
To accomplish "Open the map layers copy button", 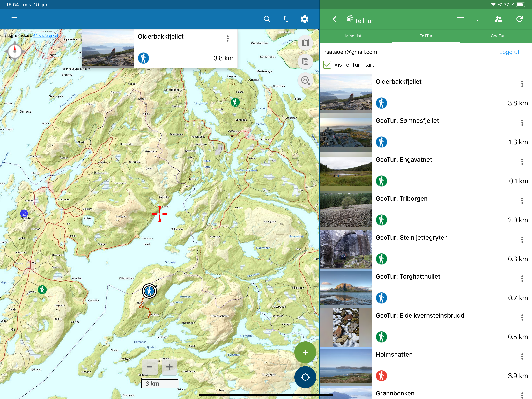I will tap(305, 62).
